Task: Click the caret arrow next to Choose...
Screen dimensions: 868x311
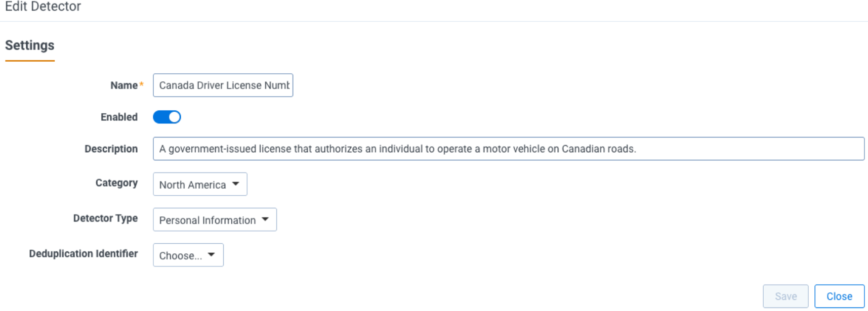Action: point(212,255)
